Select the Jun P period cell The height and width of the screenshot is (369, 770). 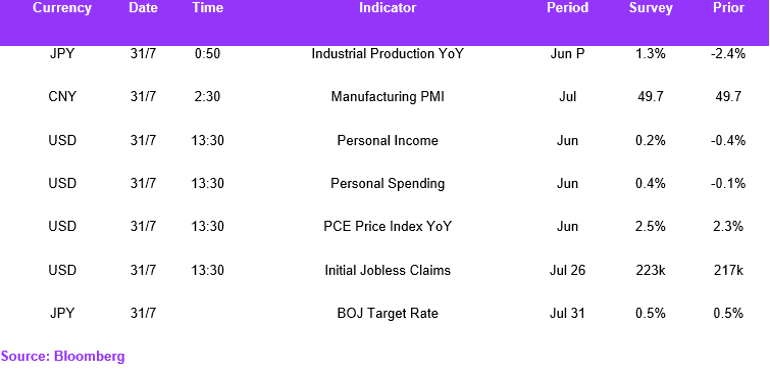[568, 54]
